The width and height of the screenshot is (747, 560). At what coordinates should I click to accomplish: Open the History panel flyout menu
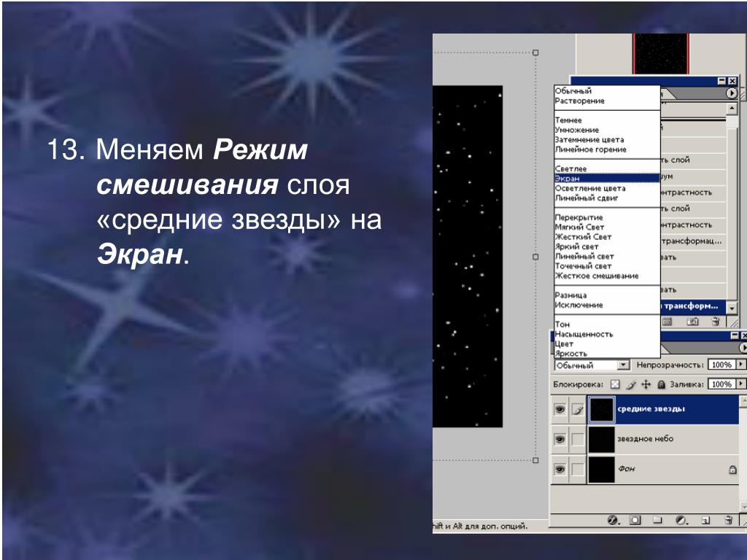click(732, 93)
